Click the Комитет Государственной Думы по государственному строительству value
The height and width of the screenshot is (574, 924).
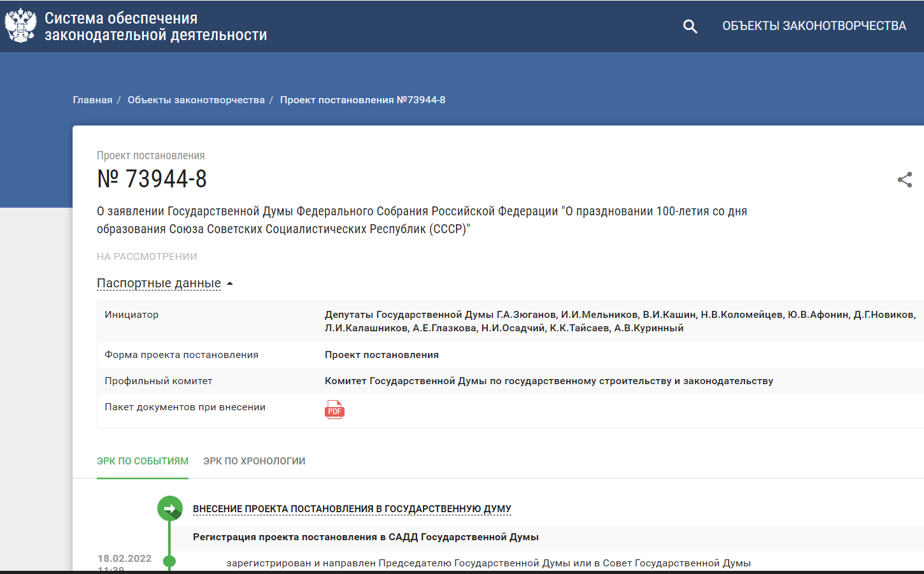coord(549,381)
